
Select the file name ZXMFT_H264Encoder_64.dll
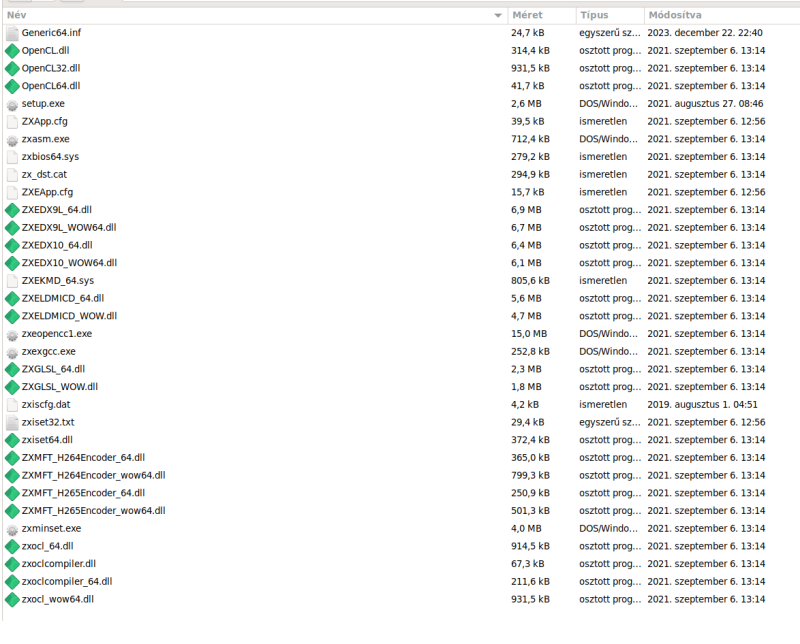click(x=83, y=458)
